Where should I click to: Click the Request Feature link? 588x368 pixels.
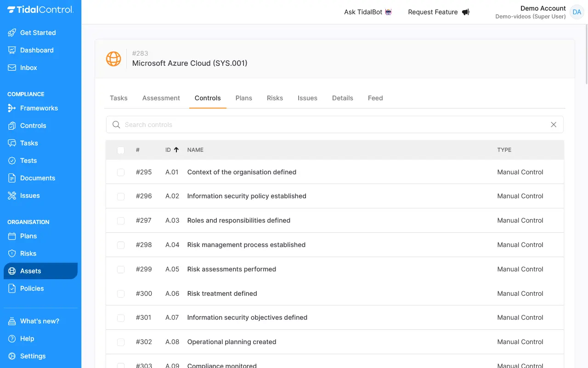point(439,12)
